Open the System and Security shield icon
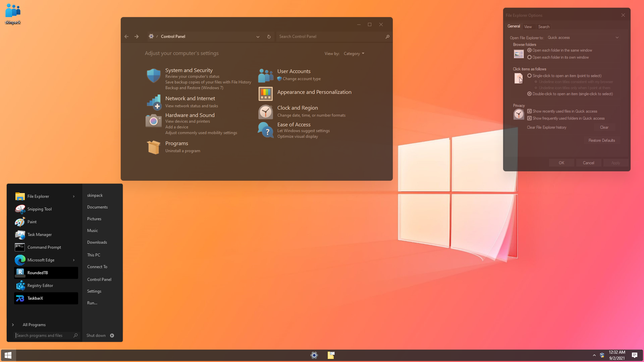644x362 pixels. point(154,76)
